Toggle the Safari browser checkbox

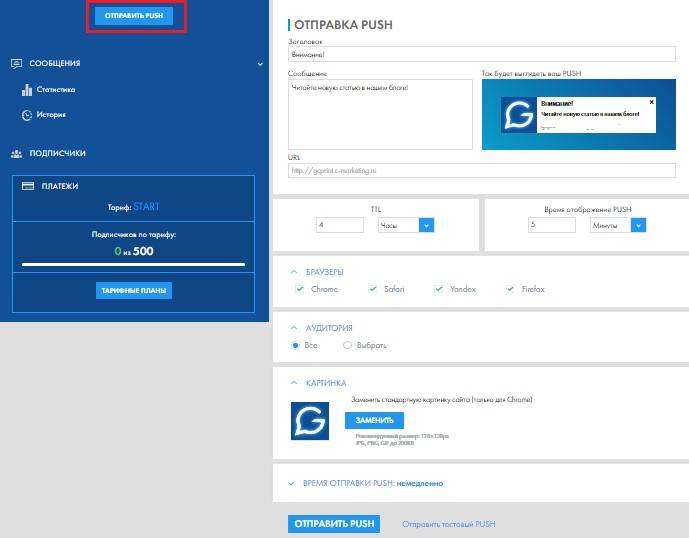(x=373, y=289)
